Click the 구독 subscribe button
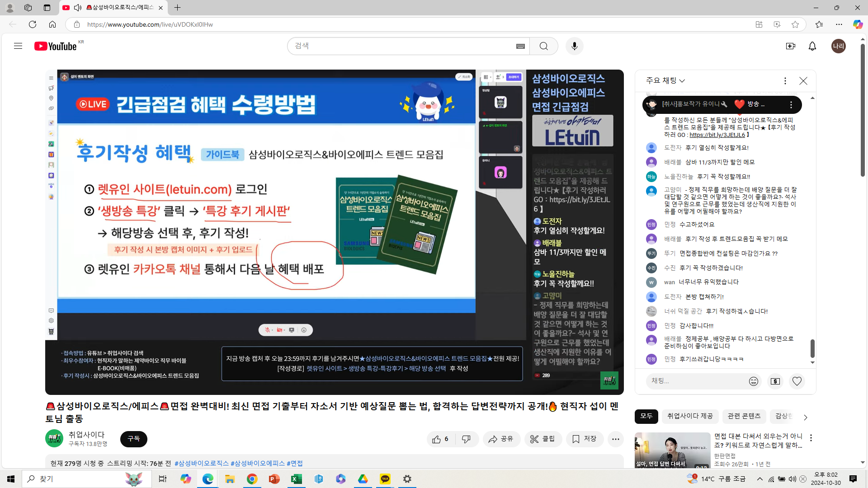 (133, 439)
